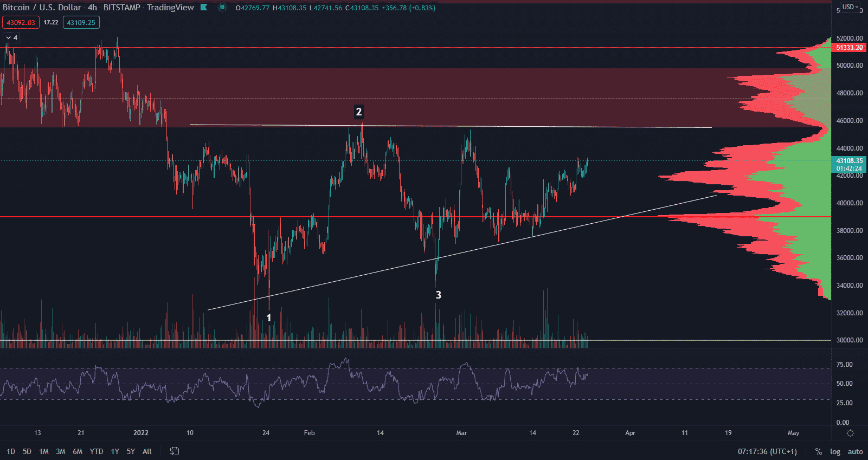Expand the collapsed indicators legend showing 4
The image size is (868, 460).
point(11,37)
